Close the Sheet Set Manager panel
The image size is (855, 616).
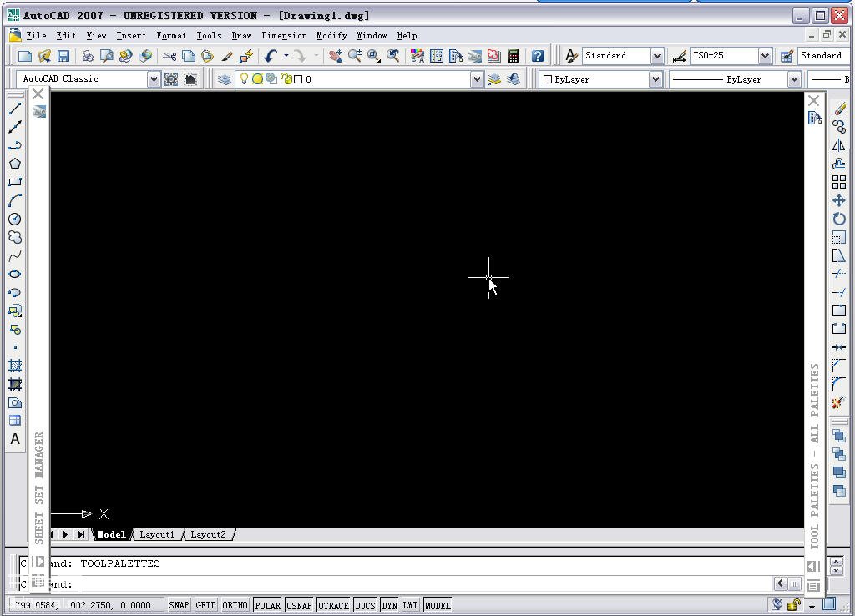(38, 94)
